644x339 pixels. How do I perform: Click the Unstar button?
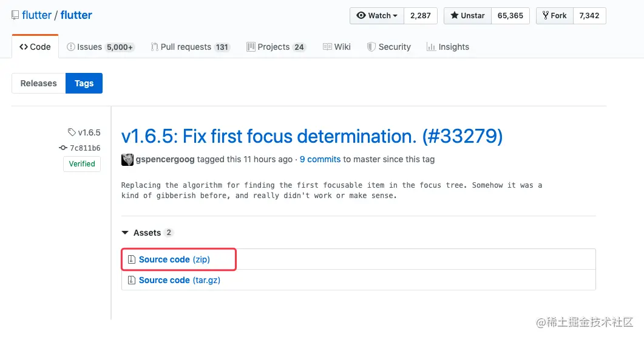[x=467, y=16]
